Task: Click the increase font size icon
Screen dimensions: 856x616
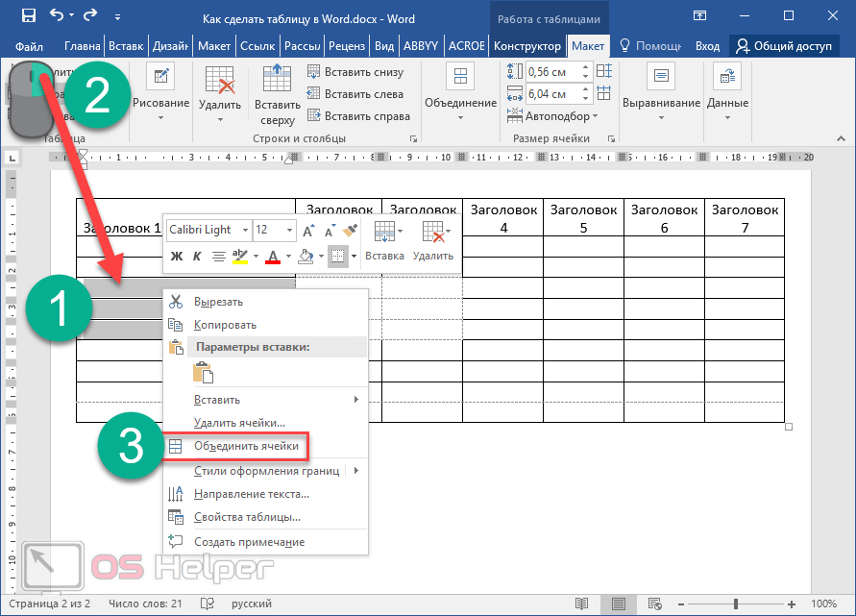Action: coord(308,231)
